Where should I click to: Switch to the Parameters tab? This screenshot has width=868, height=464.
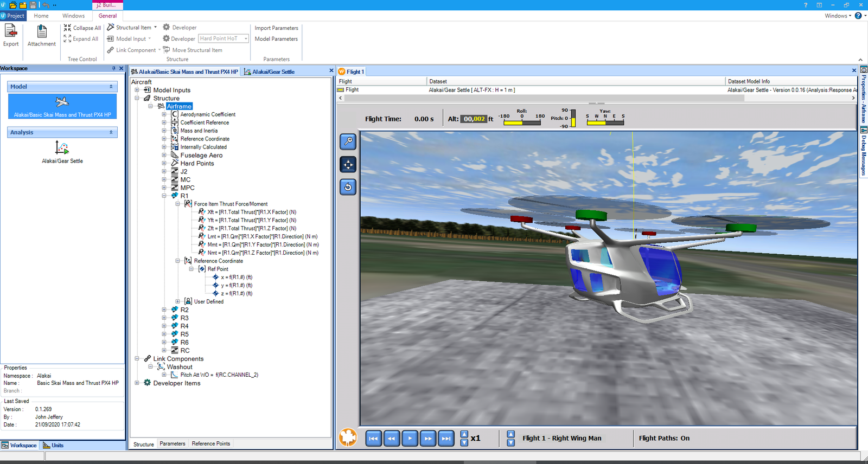pos(173,443)
